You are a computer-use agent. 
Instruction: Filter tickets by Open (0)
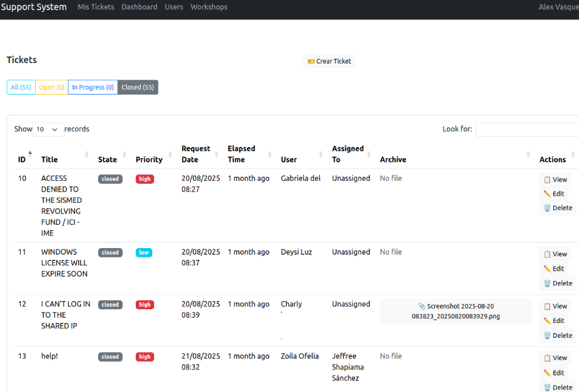pyautogui.click(x=51, y=87)
